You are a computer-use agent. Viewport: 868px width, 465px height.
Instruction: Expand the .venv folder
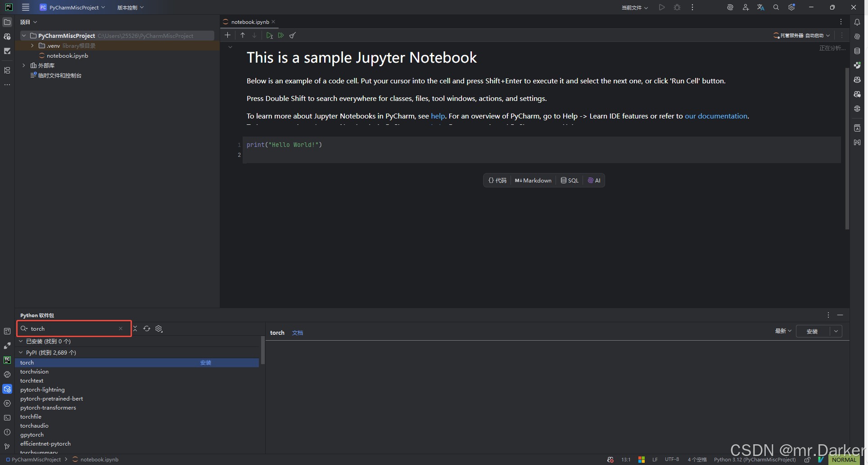point(32,46)
